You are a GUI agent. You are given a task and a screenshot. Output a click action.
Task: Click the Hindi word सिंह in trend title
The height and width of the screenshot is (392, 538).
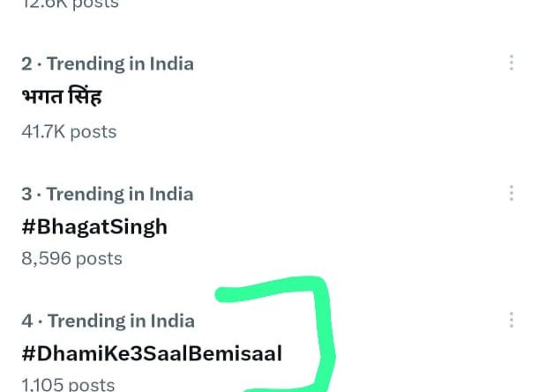[84, 96]
